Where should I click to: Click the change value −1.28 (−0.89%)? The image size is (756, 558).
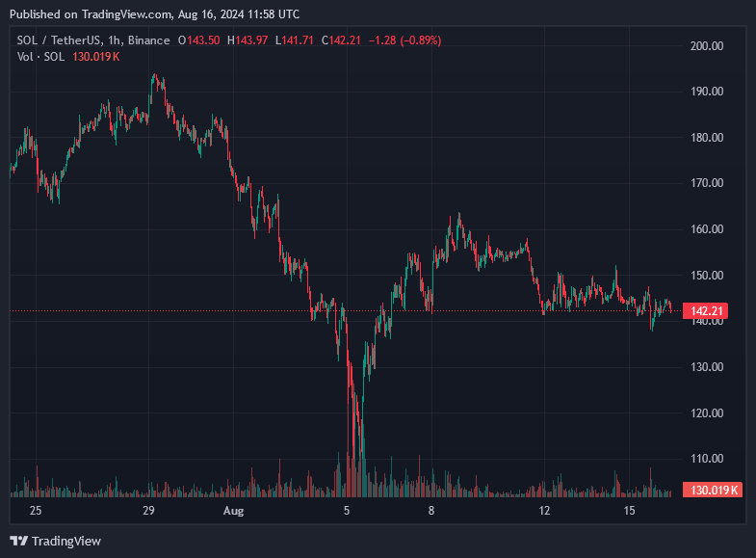click(405, 40)
